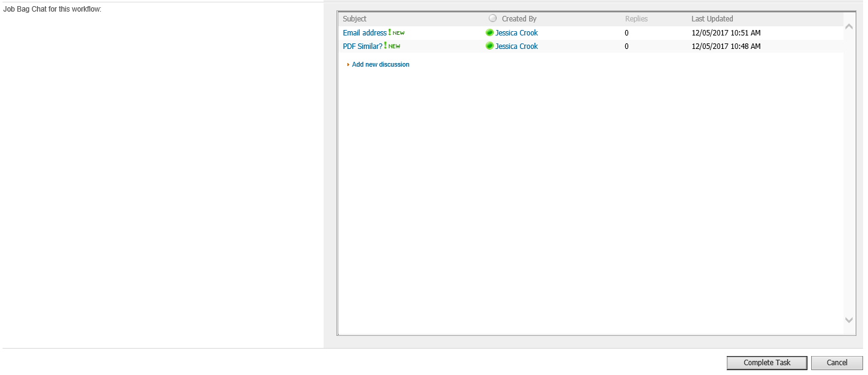
Task: Click Jessica Crook on Email address row
Action: pyautogui.click(x=516, y=33)
